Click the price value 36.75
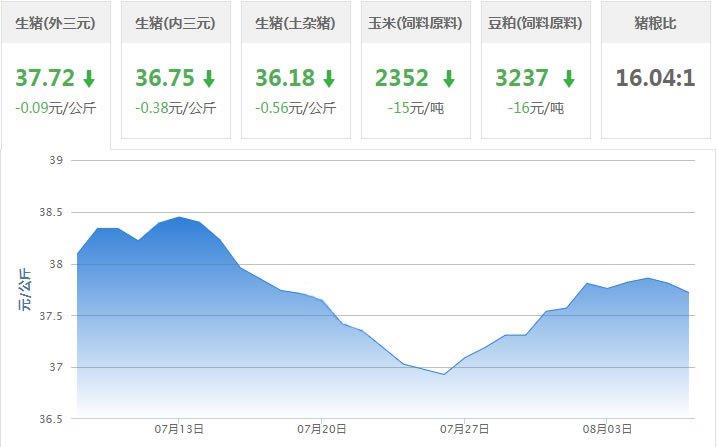This screenshot has height=447, width=717. (x=165, y=78)
